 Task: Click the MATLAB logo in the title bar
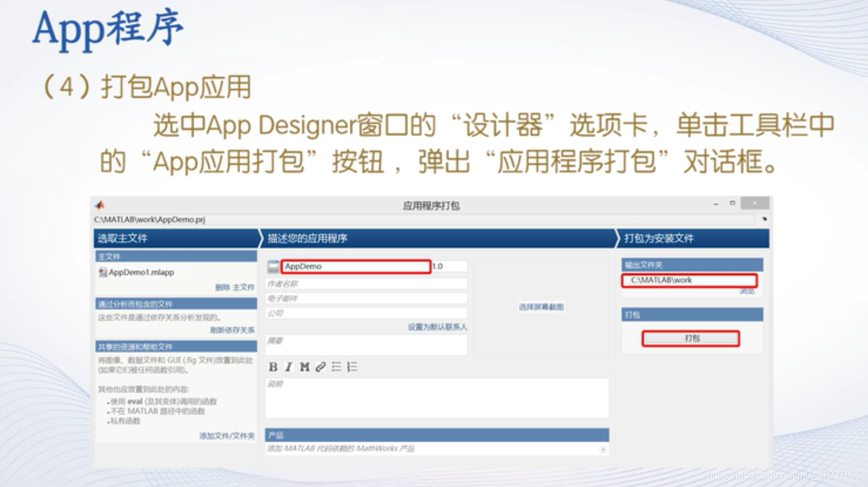pyautogui.click(x=100, y=205)
